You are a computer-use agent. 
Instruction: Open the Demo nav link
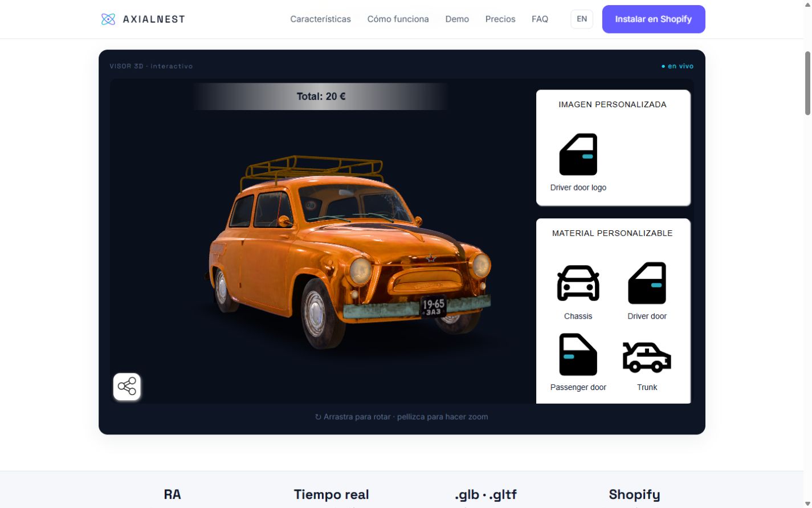(457, 19)
